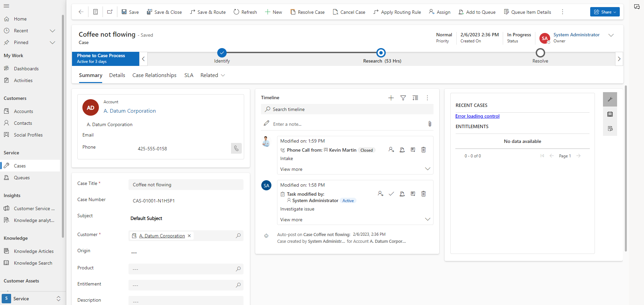
Task: Open the SLA tab
Action: (x=189, y=75)
